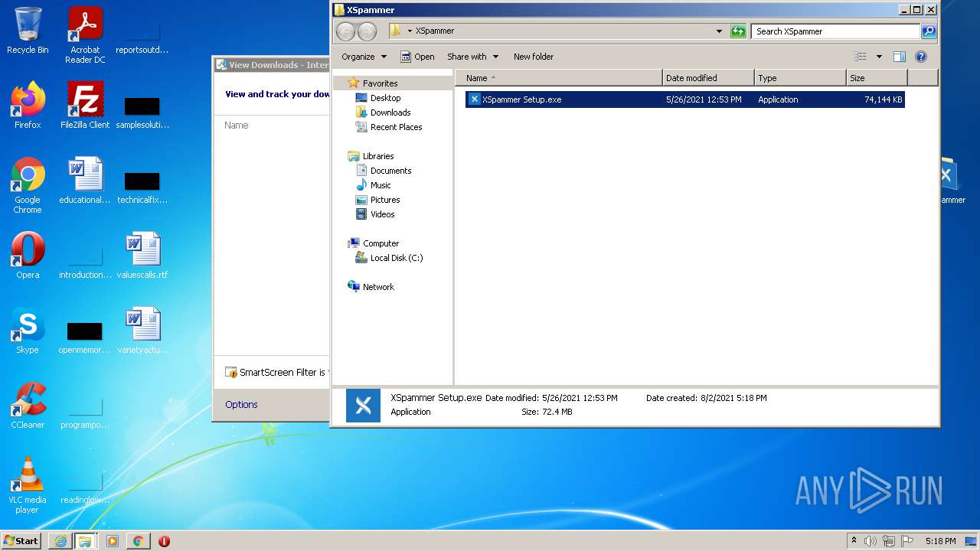The height and width of the screenshot is (551, 980).
Task: Open Downloads in the navigation pane
Action: point(390,112)
